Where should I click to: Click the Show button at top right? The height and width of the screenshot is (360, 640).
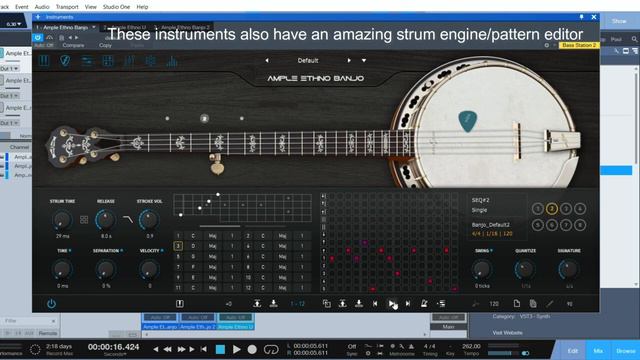tap(619, 21)
